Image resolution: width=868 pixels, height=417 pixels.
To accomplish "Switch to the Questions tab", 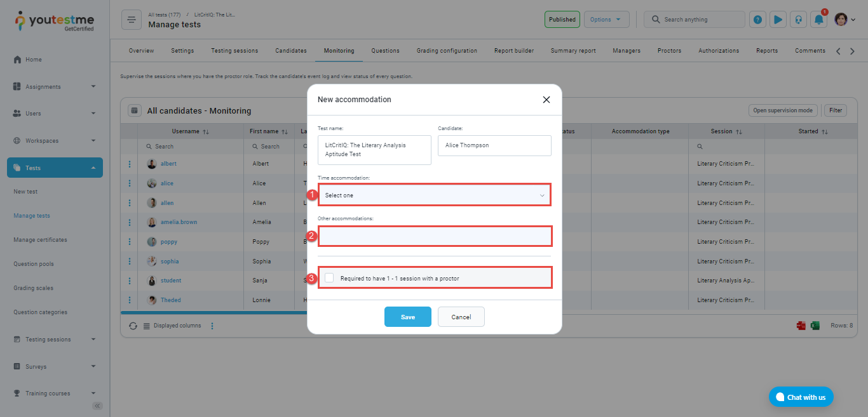I will (385, 51).
